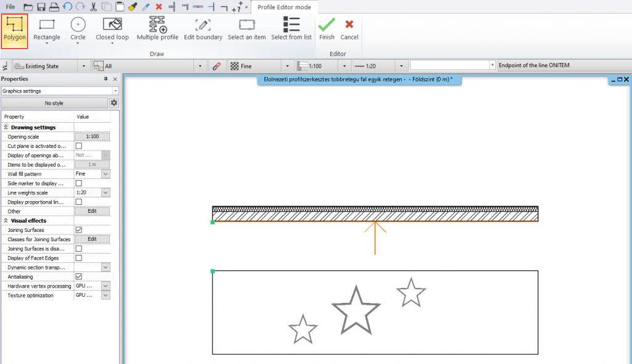
Task: Select the Polygon draw tool
Action: click(x=14, y=29)
